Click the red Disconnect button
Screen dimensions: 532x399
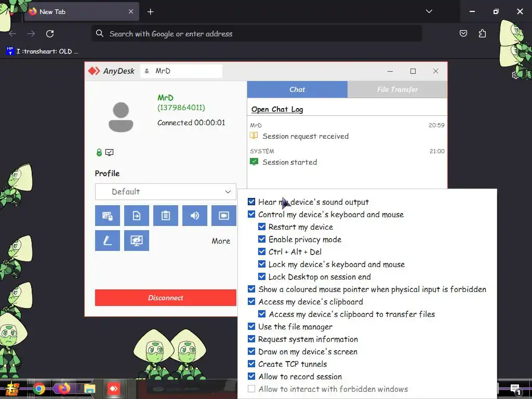pyautogui.click(x=166, y=298)
